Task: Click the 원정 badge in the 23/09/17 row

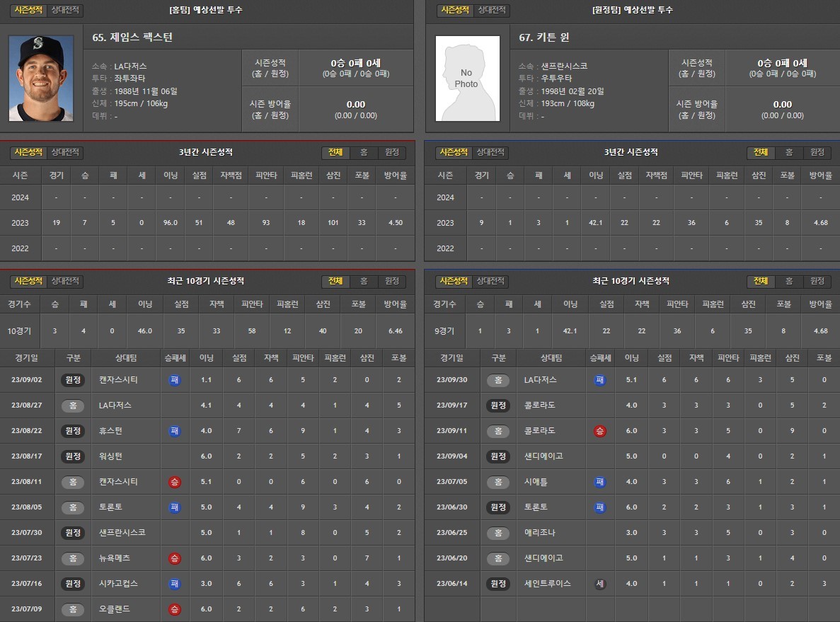Action: tap(498, 405)
